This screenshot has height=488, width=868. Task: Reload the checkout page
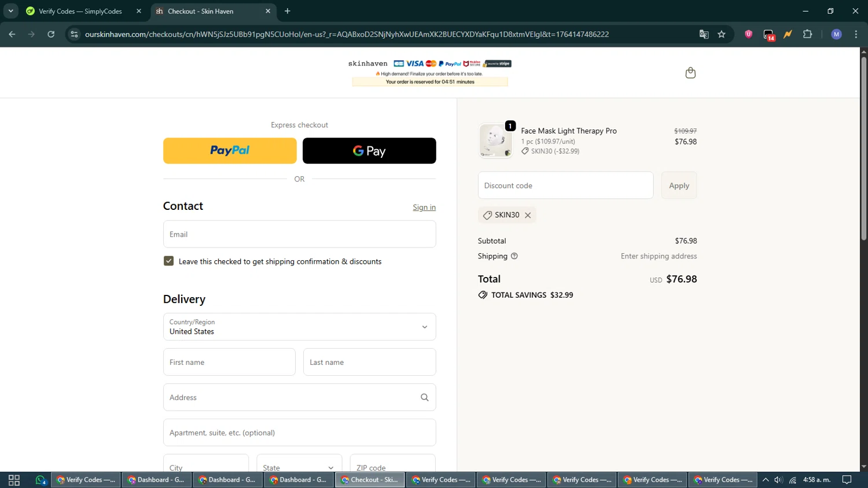click(51, 34)
